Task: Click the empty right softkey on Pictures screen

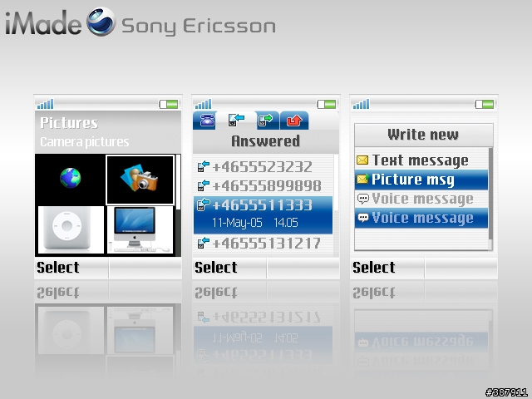Action: pos(145,268)
